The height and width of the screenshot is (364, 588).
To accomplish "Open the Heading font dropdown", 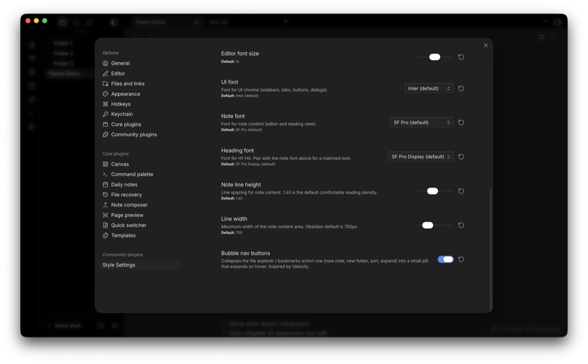I will [x=420, y=157].
